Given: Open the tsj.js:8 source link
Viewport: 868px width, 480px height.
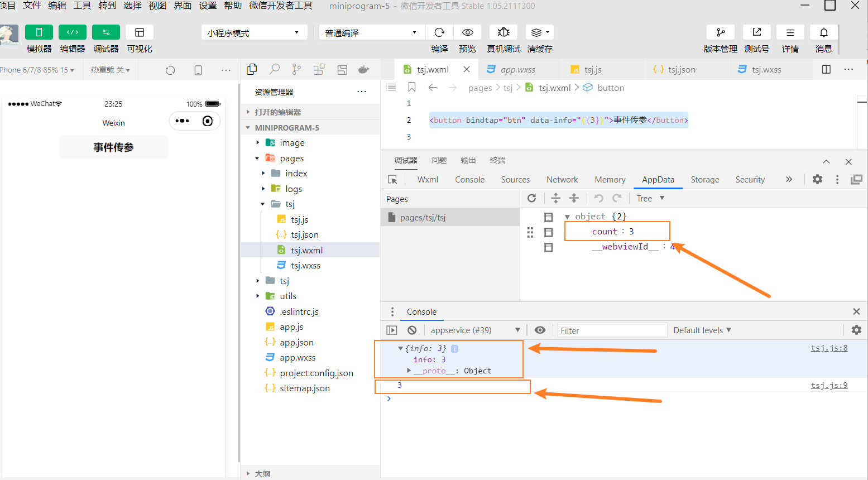Looking at the screenshot, I should click(829, 348).
